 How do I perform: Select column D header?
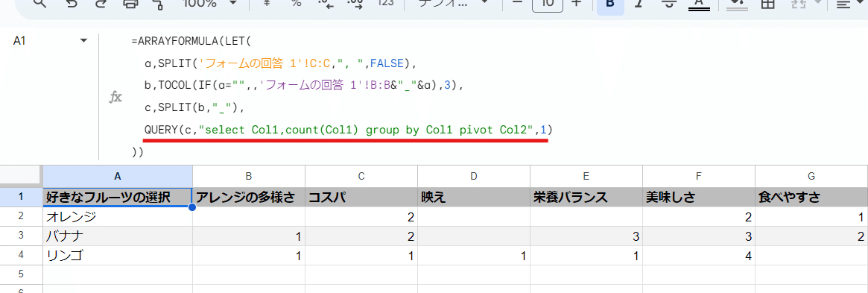(473, 176)
